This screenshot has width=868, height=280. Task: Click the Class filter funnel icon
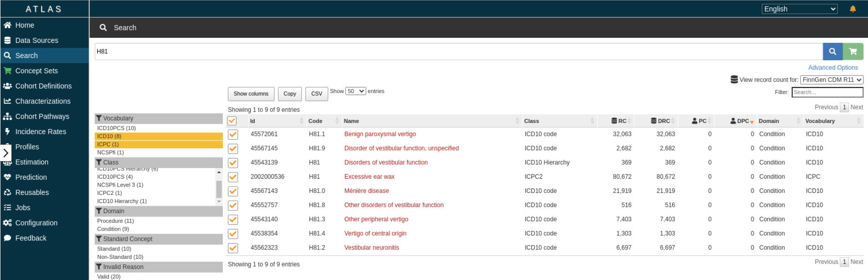(x=99, y=163)
